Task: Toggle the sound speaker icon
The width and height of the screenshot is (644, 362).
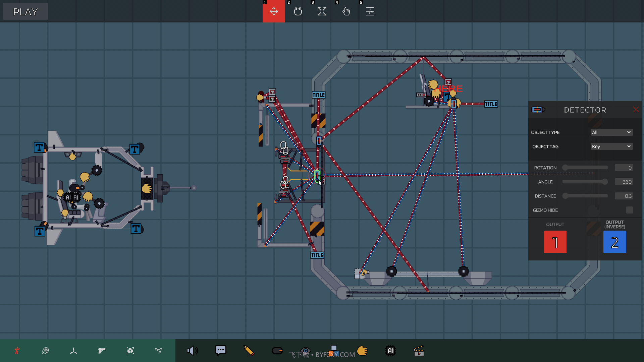Action: [192, 351]
